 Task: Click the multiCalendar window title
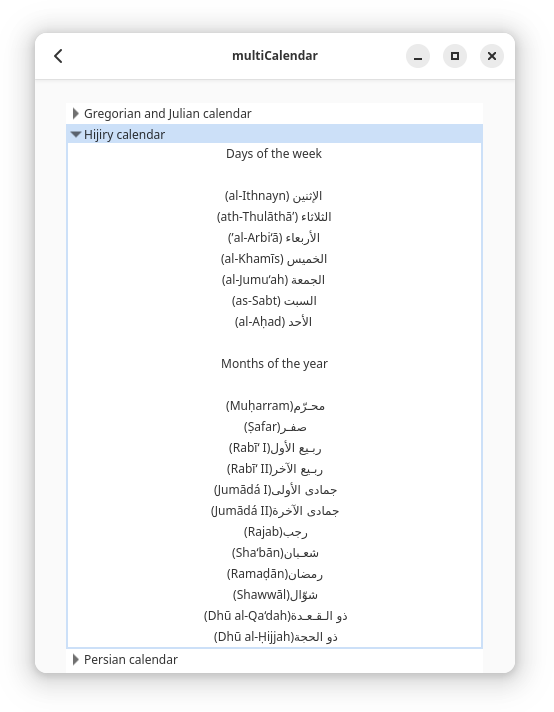[x=275, y=55]
